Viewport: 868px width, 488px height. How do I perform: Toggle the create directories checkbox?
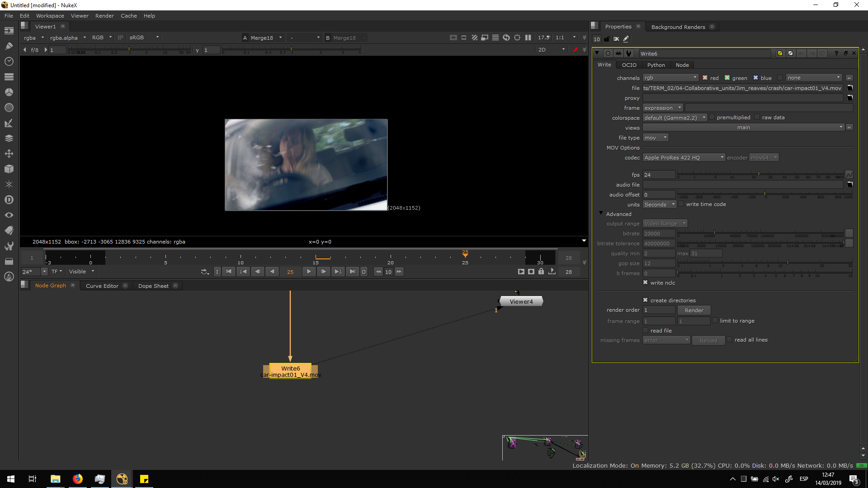645,300
